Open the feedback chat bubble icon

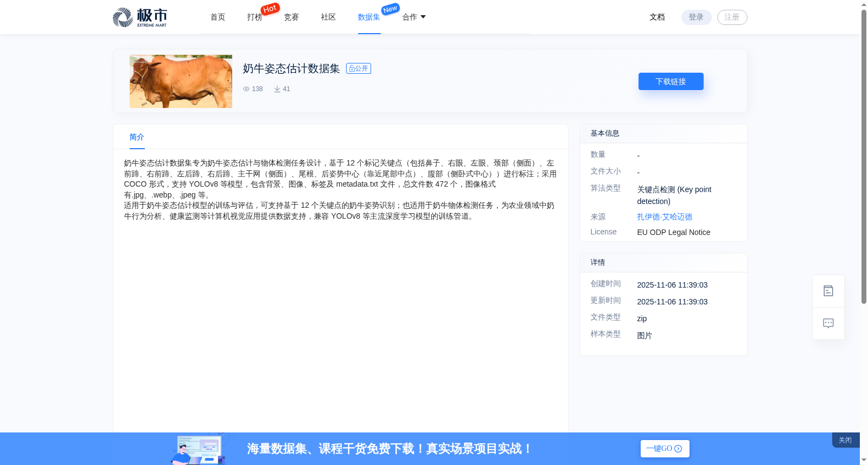click(x=828, y=323)
